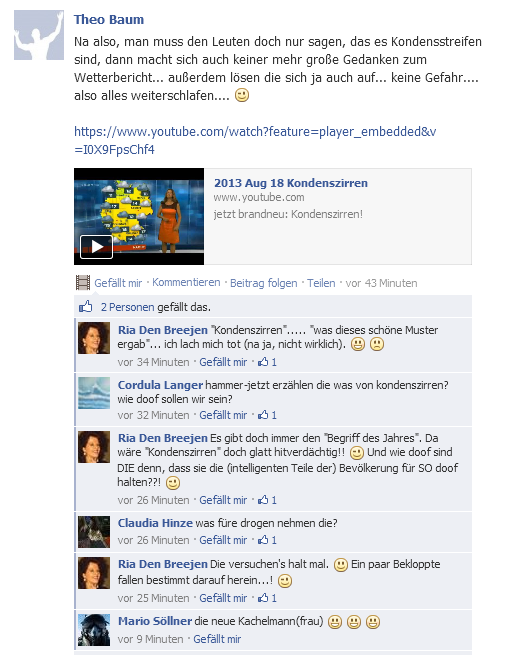Image resolution: width=511 pixels, height=655 pixels.
Task: Click the film strip icon below the video
Action: pos(83,283)
